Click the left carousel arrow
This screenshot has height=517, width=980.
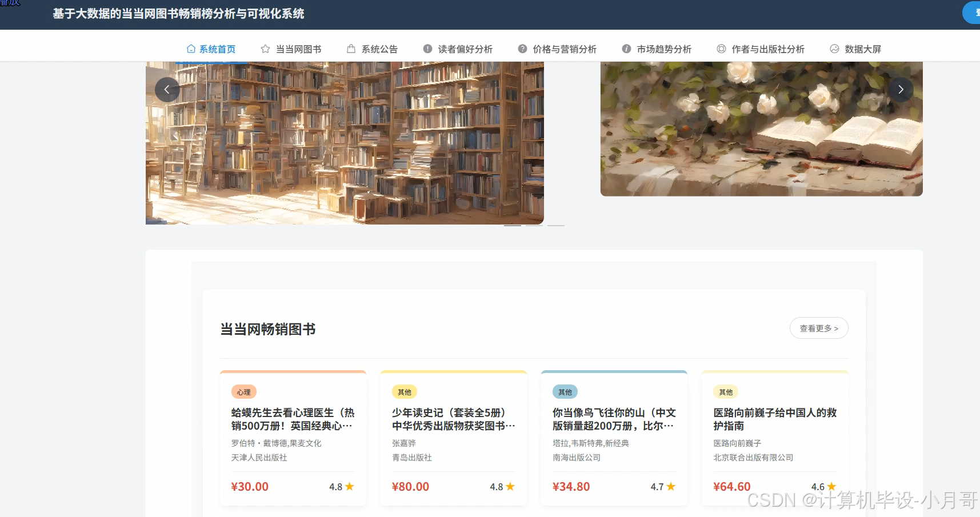pos(167,89)
